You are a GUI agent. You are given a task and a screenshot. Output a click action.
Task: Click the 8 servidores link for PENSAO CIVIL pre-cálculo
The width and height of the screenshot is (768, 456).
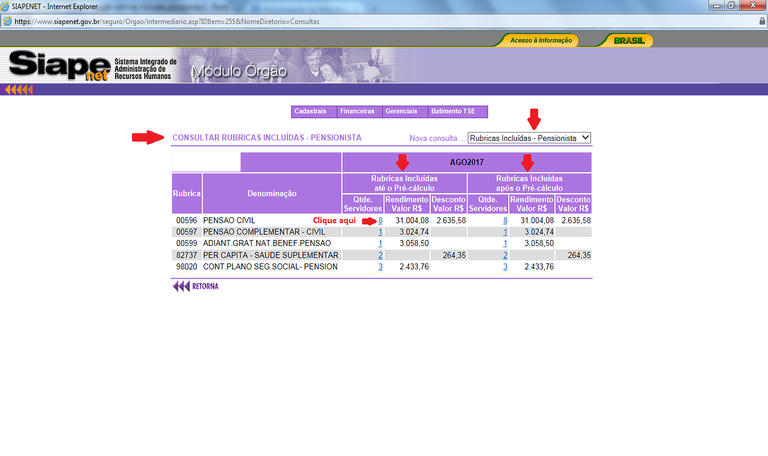click(380, 220)
